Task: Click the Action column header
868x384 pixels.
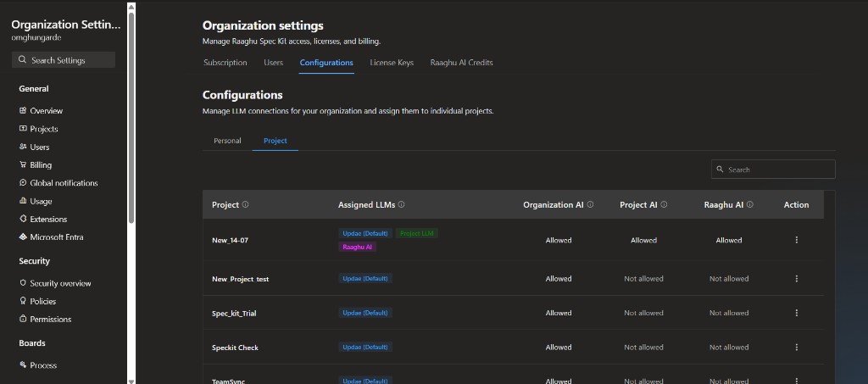Action: [x=797, y=205]
